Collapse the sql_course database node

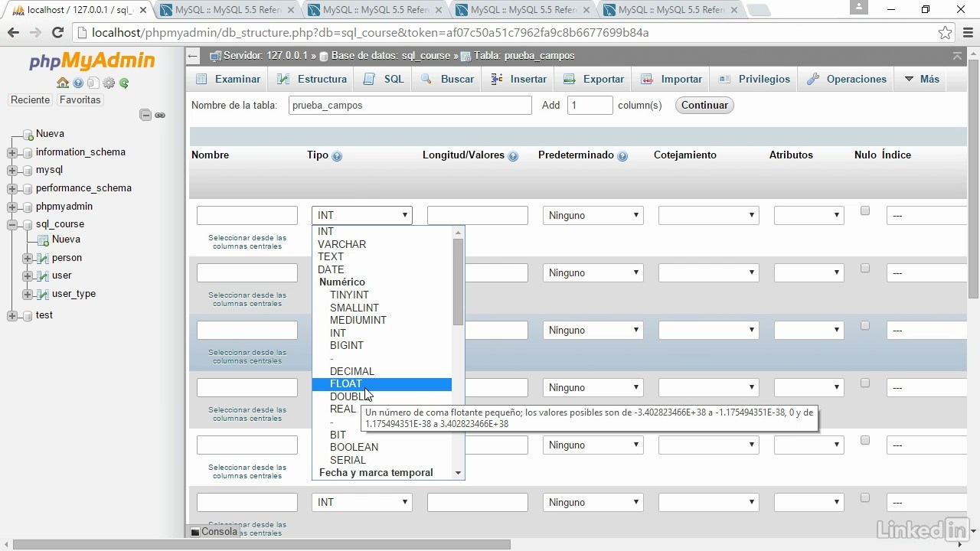tap(12, 224)
